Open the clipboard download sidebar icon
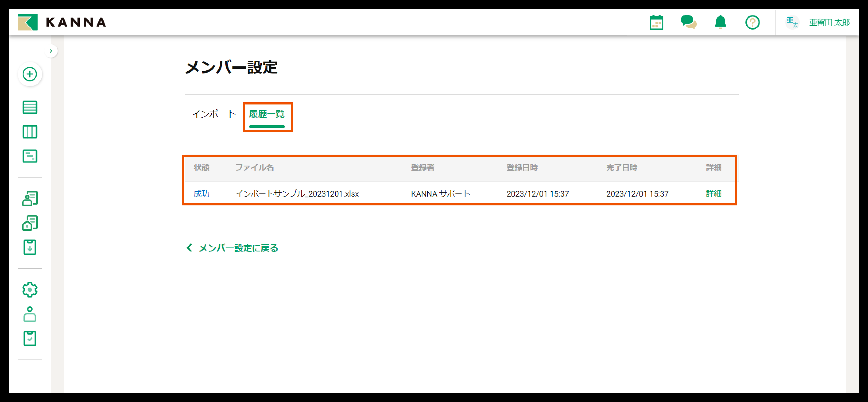This screenshot has height=402, width=868. click(30, 247)
